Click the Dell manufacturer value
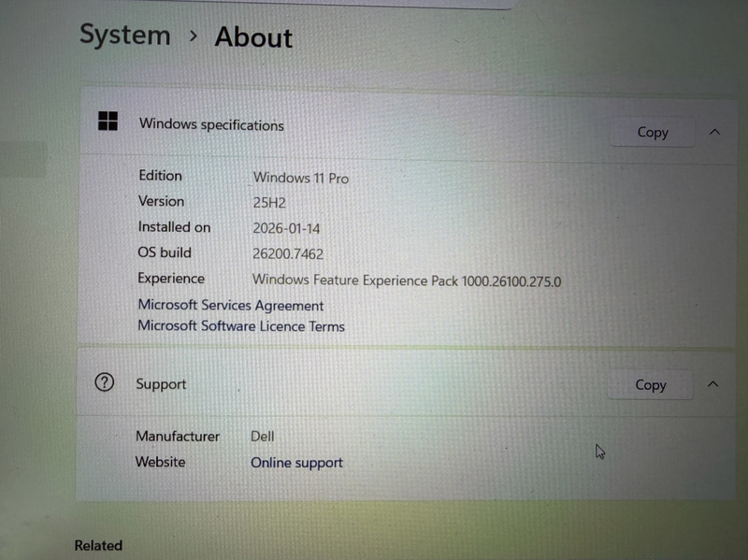 point(263,437)
